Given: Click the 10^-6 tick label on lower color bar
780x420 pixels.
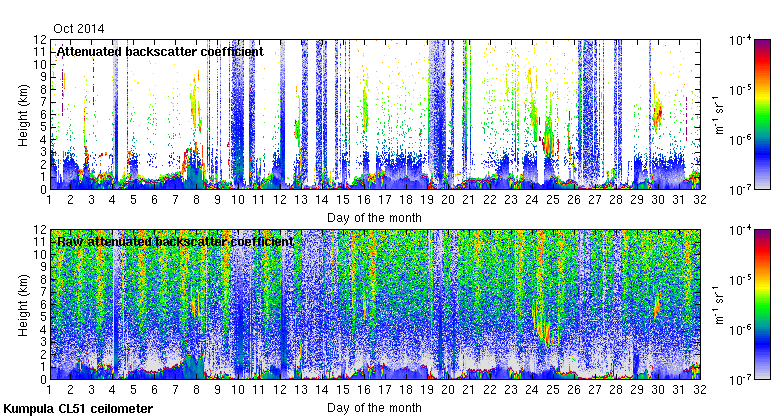Looking at the screenshot, I should pos(740,330).
